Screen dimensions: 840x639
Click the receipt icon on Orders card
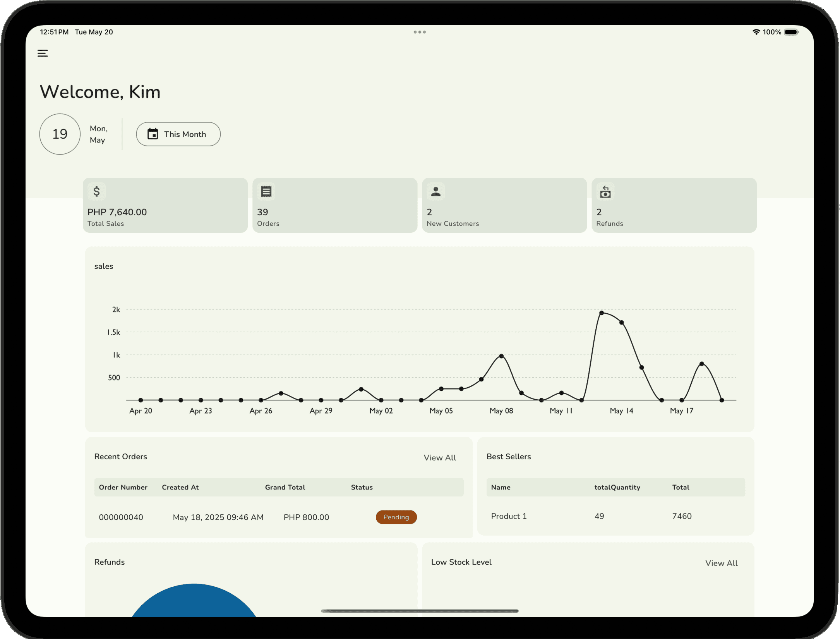266,191
